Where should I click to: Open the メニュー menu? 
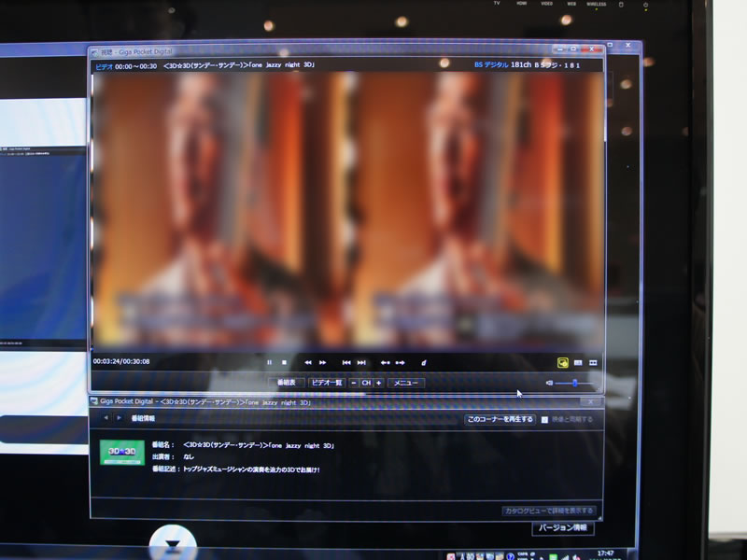click(406, 383)
